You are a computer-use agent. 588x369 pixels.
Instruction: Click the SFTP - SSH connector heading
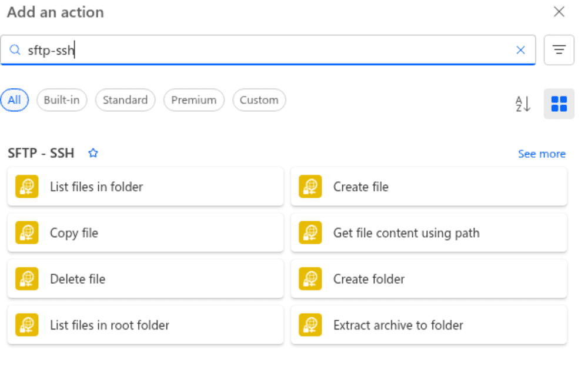(x=41, y=153)
